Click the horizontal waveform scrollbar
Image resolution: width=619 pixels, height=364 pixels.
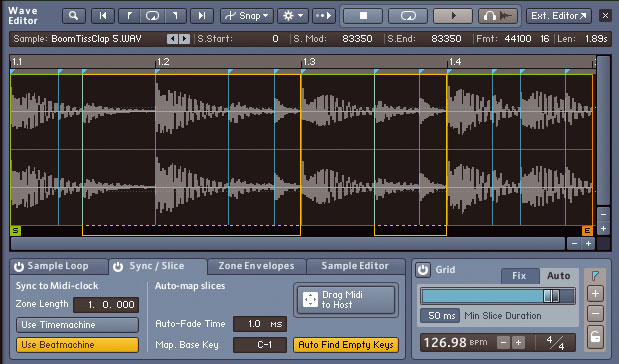click(288, 244)
